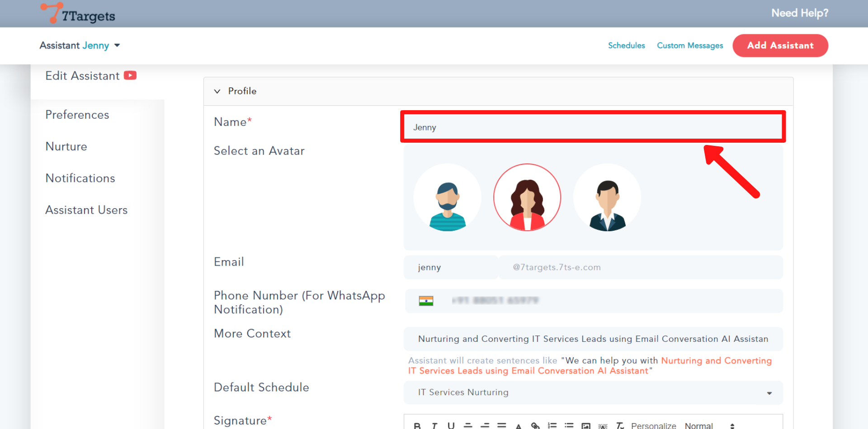Screen dimensions: 868x429
Task: Click the text color icon in toolbar
Action: (519, 425)
